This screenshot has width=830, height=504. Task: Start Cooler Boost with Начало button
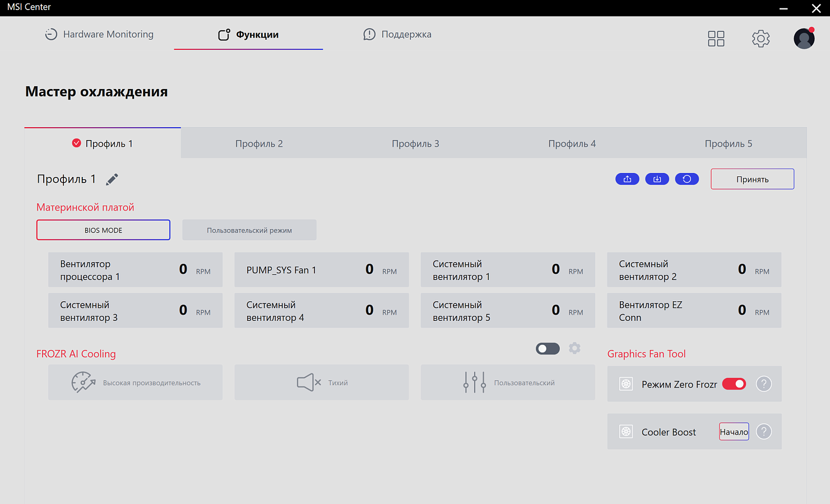[x=734, y=431]
